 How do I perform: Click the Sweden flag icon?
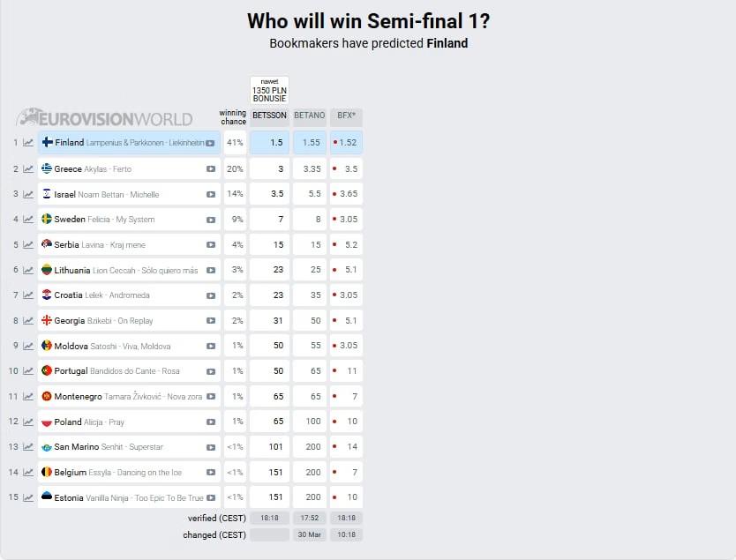click(47, 219)
